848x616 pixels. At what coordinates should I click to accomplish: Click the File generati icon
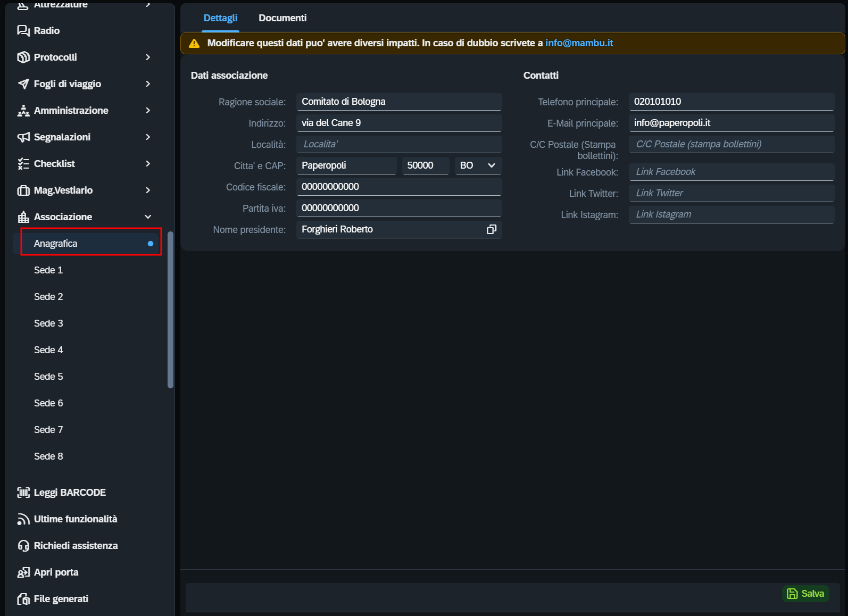click(23, 599)
